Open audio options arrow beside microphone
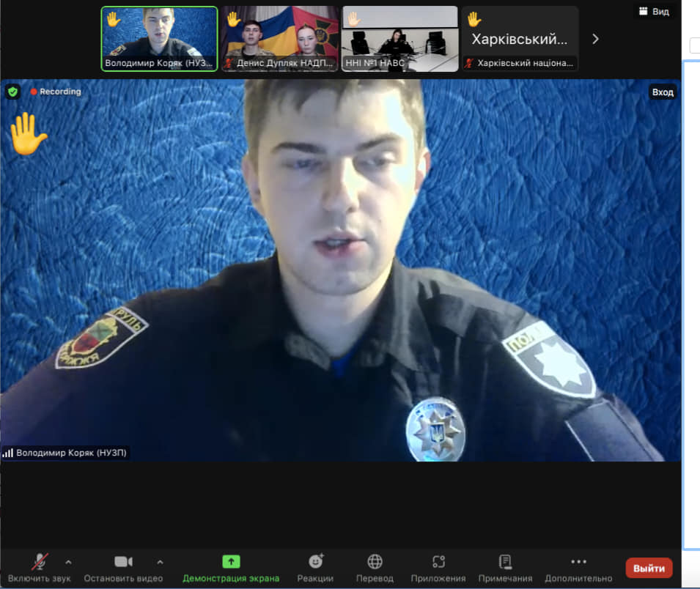The height and width of the screenshot is (589, 700). [x=68, y=562]
